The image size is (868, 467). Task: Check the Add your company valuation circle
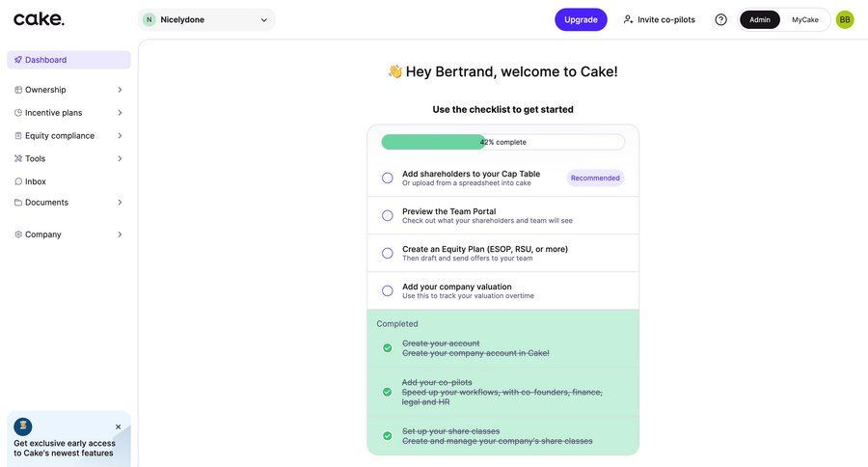coord(388,290)
